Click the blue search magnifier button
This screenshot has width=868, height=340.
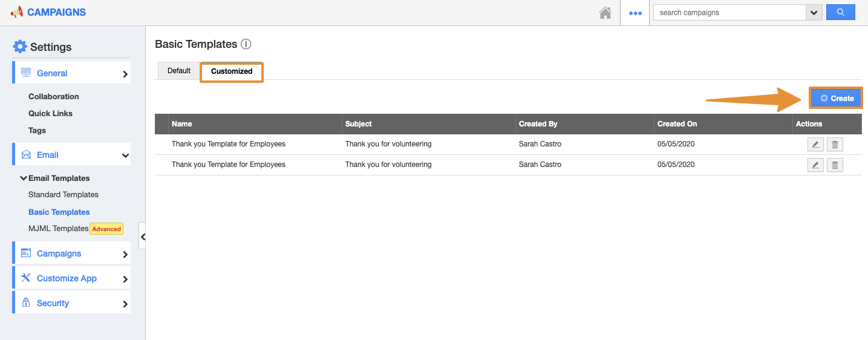[840, 12]
